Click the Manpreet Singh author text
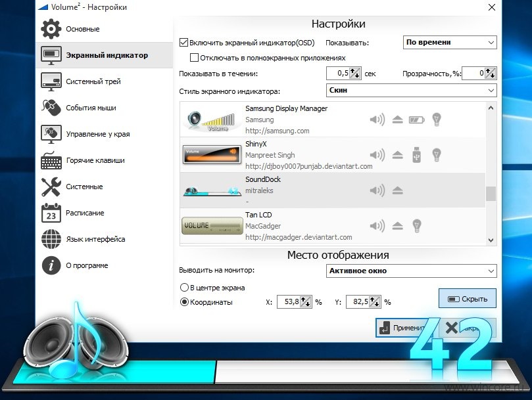 tap(270, 155)
